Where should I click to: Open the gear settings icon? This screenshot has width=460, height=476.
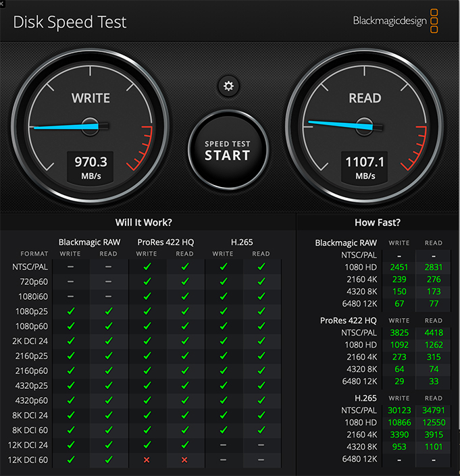pyautogui.click(x=228, y=86)
